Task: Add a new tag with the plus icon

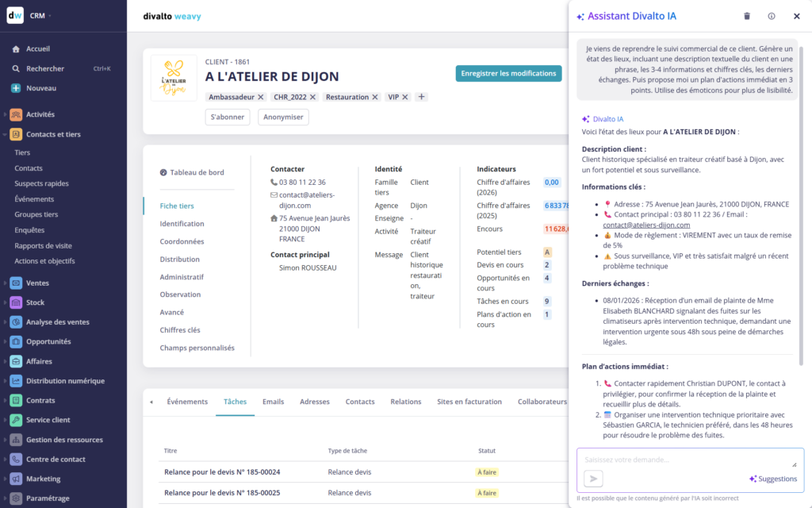Action: coord(422,97)
